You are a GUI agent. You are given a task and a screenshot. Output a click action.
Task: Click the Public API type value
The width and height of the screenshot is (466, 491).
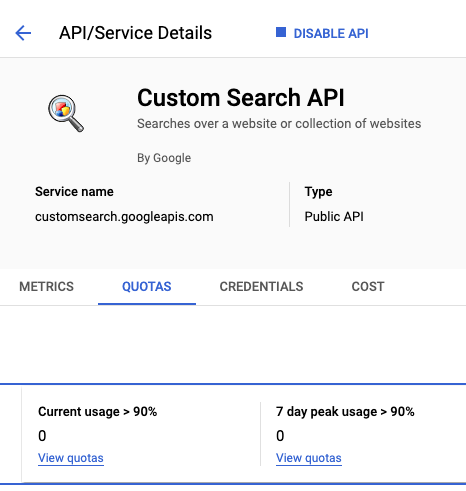click(334, 217)
